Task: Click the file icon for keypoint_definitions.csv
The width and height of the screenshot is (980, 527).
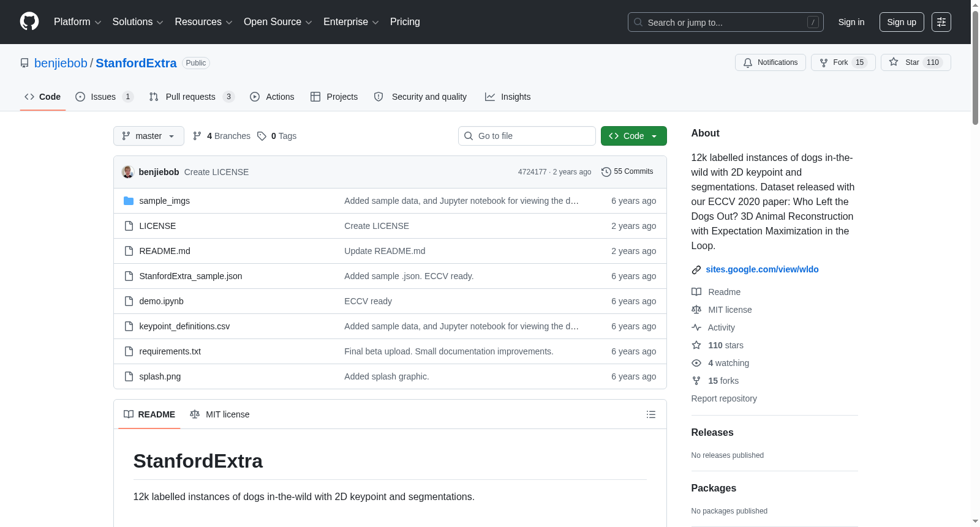Action: coord(129,326)
